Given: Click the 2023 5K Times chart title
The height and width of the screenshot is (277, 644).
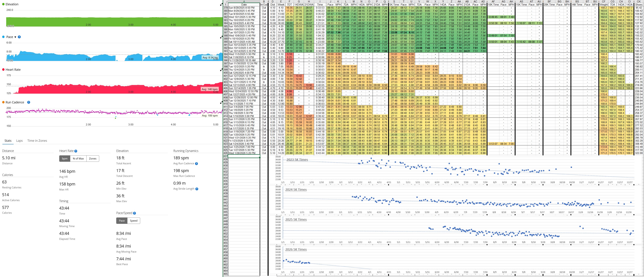Looking at the screenshot, I should pyautogui.click(x=297, y=160).
